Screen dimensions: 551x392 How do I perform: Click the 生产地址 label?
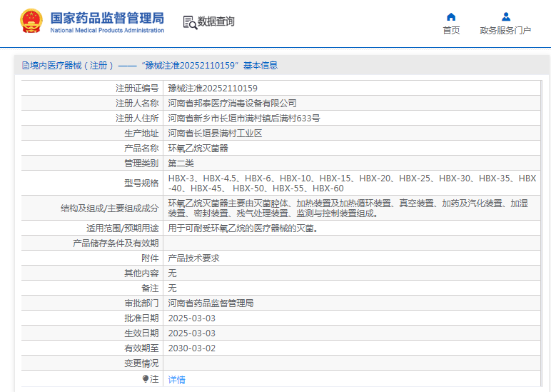(x=141, y=134)
